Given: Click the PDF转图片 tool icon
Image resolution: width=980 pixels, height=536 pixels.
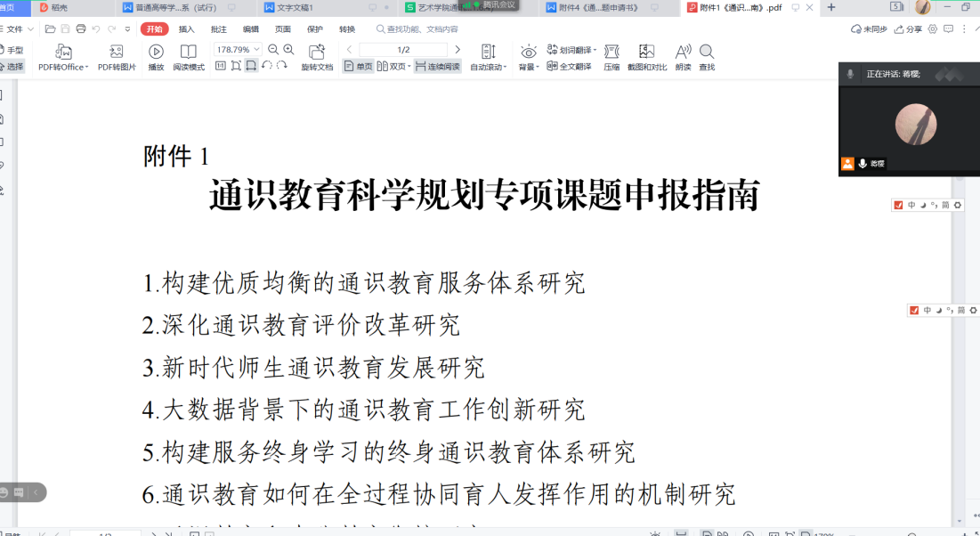Looking at the screenshot, I should [x=117, y=52].
